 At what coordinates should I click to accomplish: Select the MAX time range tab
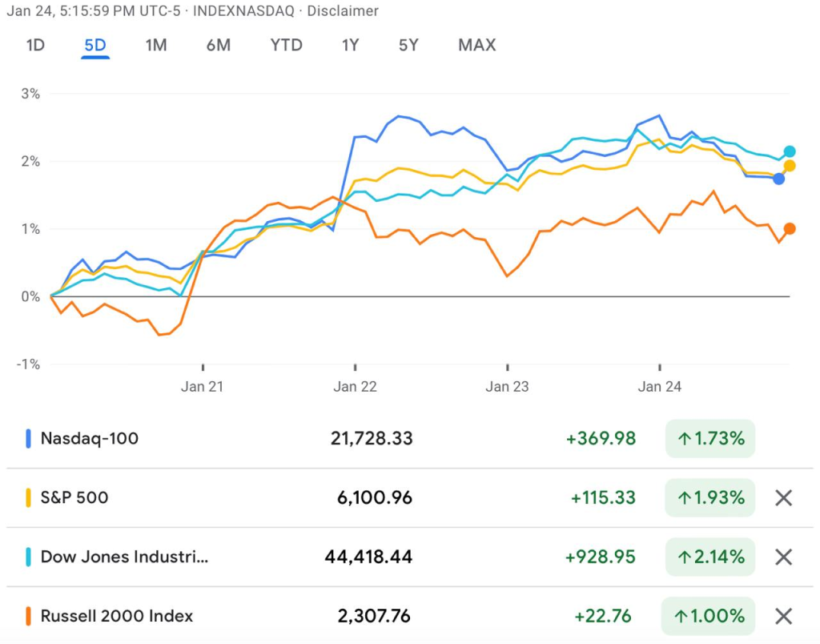tap(476, 45)
